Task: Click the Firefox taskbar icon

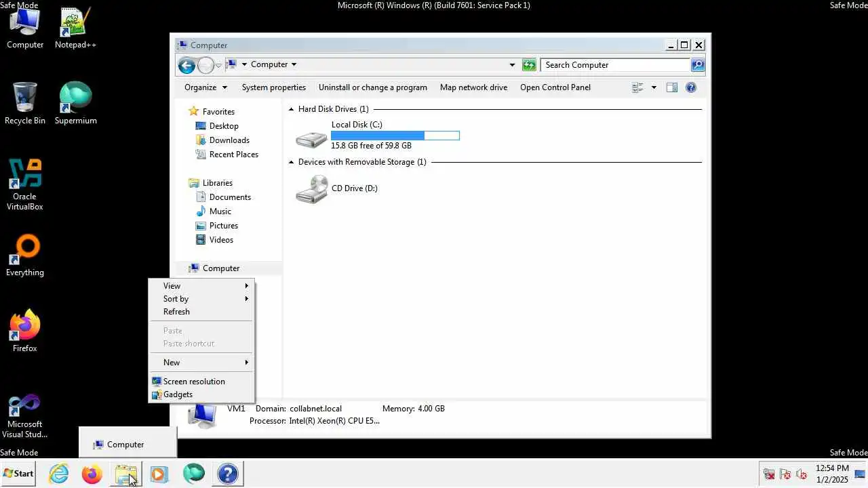Action: pos(92,474)
